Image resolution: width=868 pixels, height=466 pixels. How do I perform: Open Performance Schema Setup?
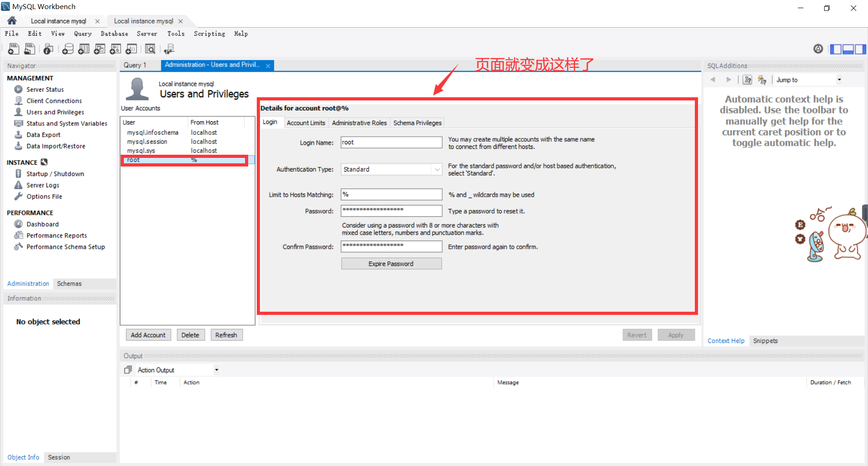pyautogui.click(x=66, y=247)
